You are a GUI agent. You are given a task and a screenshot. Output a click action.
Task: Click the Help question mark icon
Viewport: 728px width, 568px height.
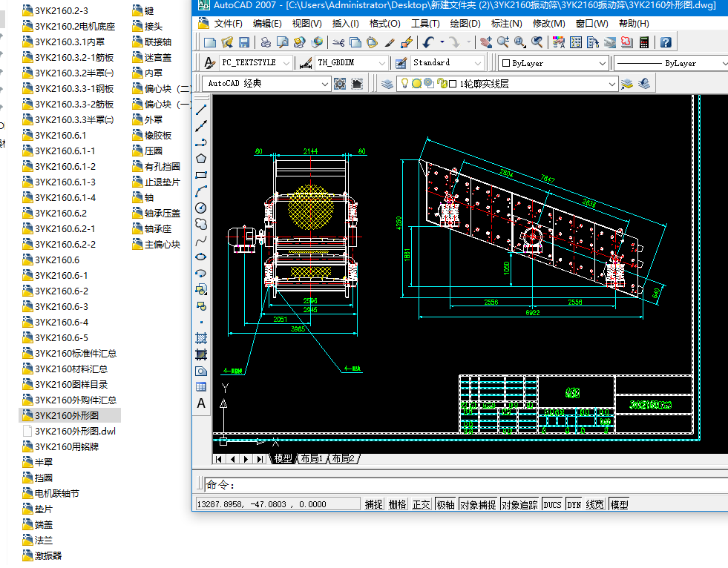[x=666, y=42]
